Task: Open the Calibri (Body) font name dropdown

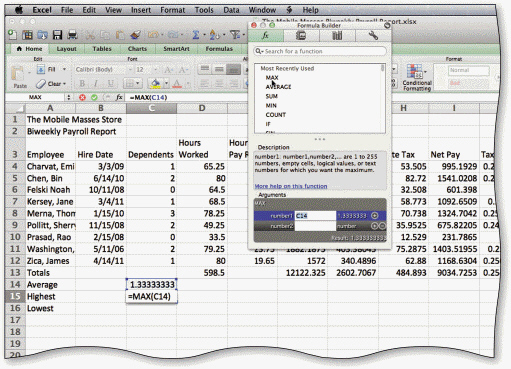Action: tap(130, 70)
